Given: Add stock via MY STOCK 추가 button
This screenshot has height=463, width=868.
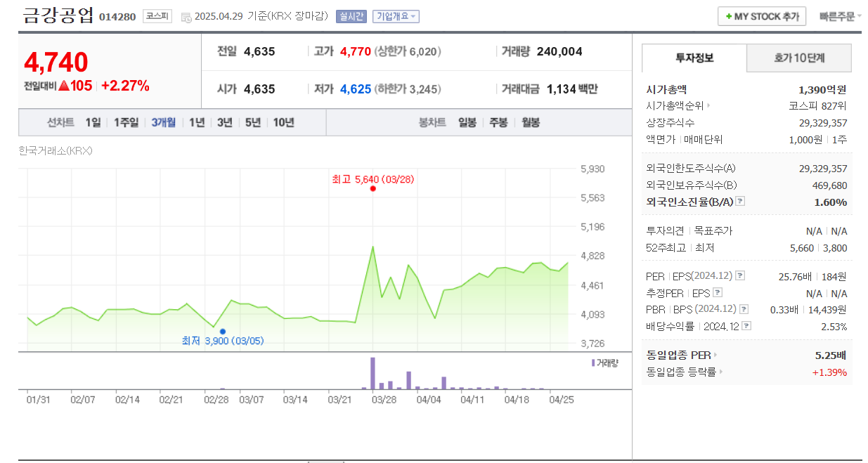Looking at the screenshot, I should click(x=761, y=16).
